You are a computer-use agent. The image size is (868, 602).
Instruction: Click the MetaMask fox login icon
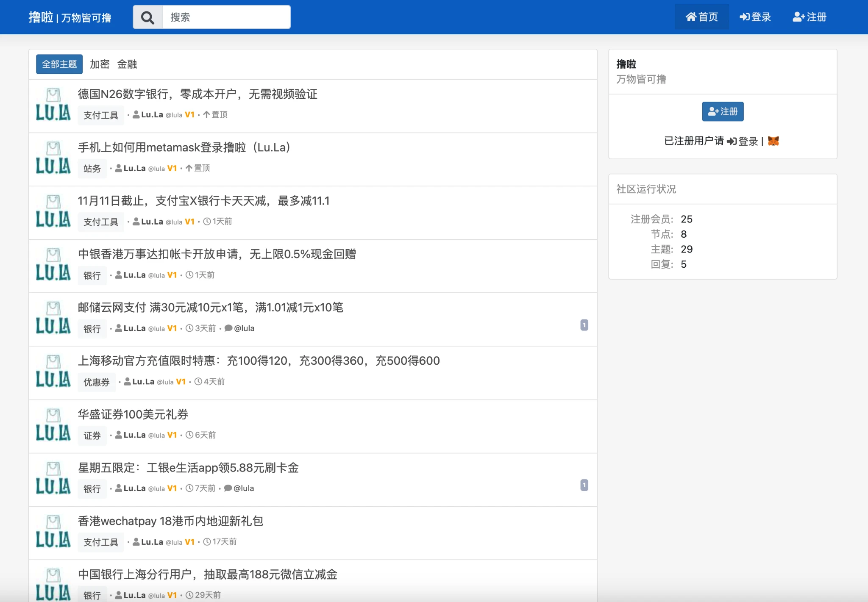pos(773,141)
